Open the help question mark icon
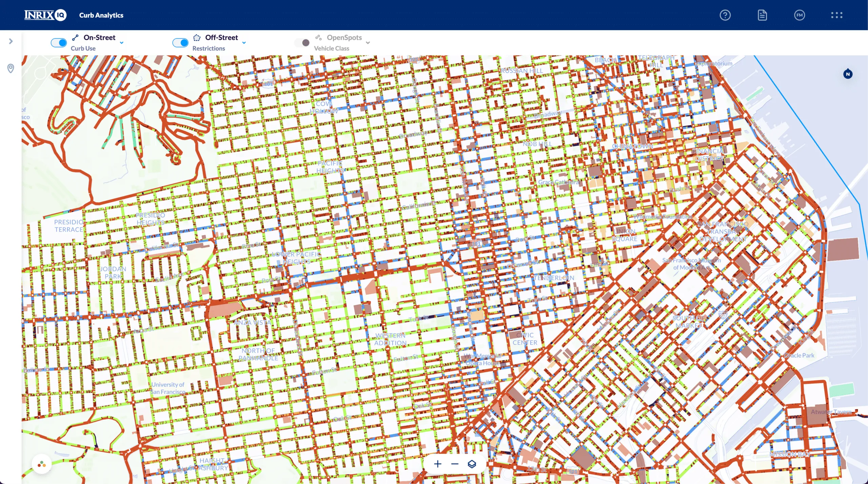The image size is (868, 484). click(725, 15)
